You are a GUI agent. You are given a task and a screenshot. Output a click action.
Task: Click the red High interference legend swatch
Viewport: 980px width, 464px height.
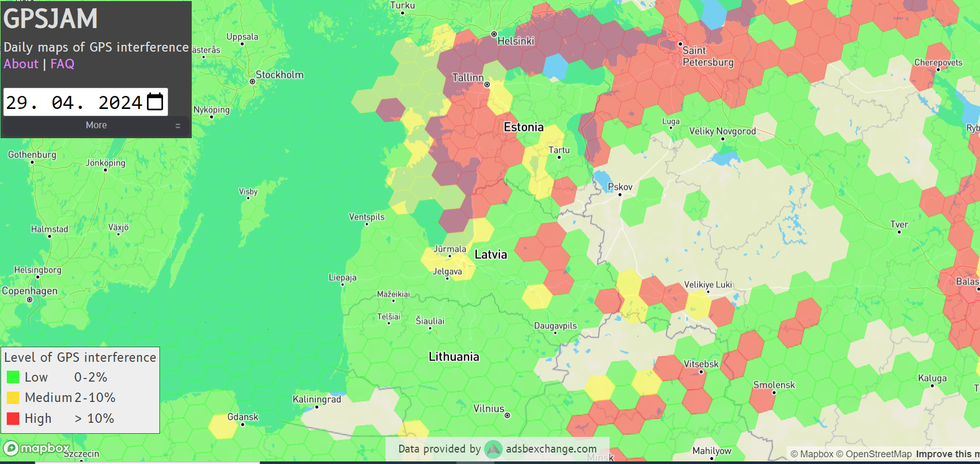coord(13,418)
